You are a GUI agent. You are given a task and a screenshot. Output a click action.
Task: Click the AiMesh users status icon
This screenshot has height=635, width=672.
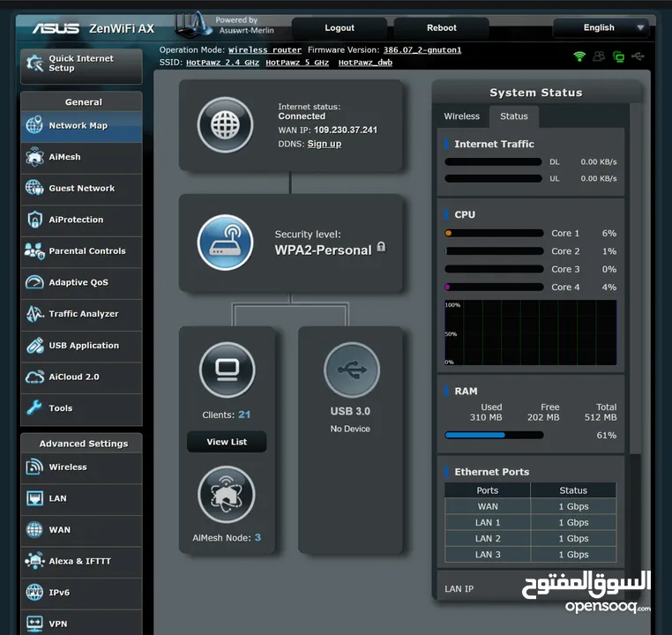point(599,56)
